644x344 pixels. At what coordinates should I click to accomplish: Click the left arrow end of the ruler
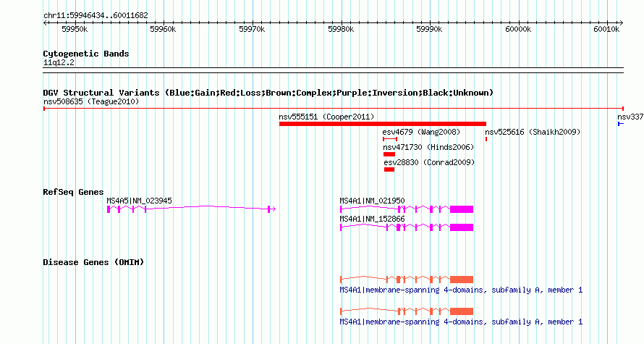pyautogui.click(x=45, y=23)
